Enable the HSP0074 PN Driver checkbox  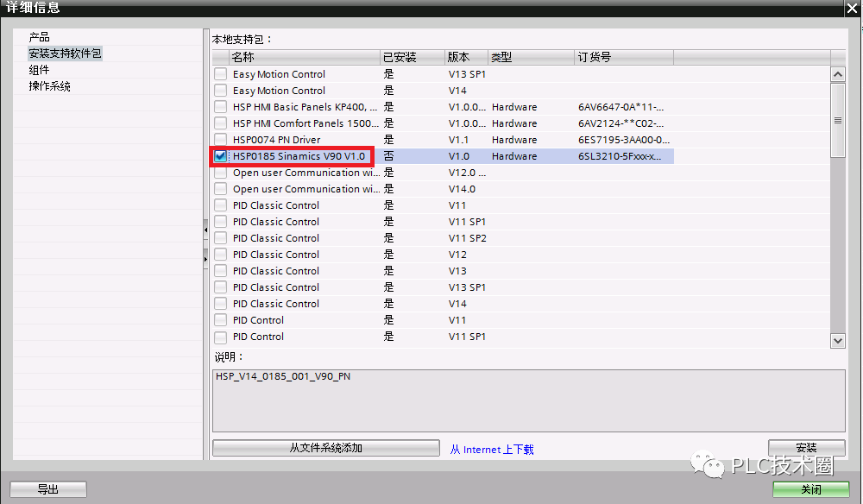221,140
